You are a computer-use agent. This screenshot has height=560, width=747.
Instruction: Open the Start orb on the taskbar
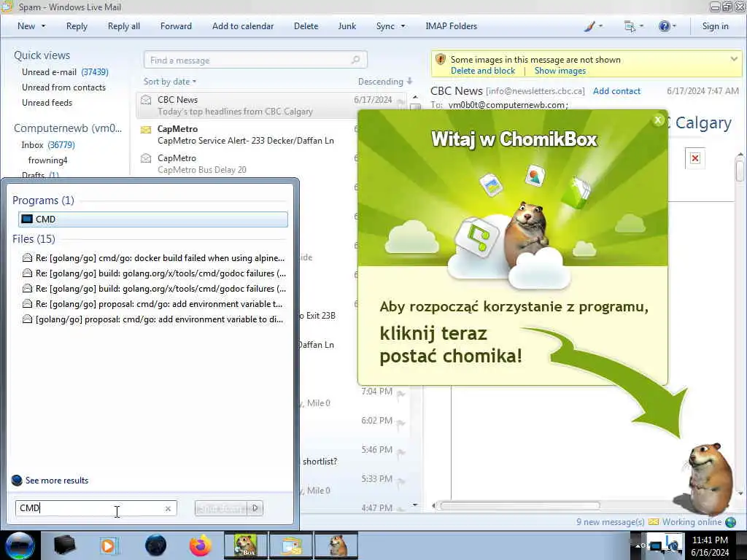tap(20, 545)
